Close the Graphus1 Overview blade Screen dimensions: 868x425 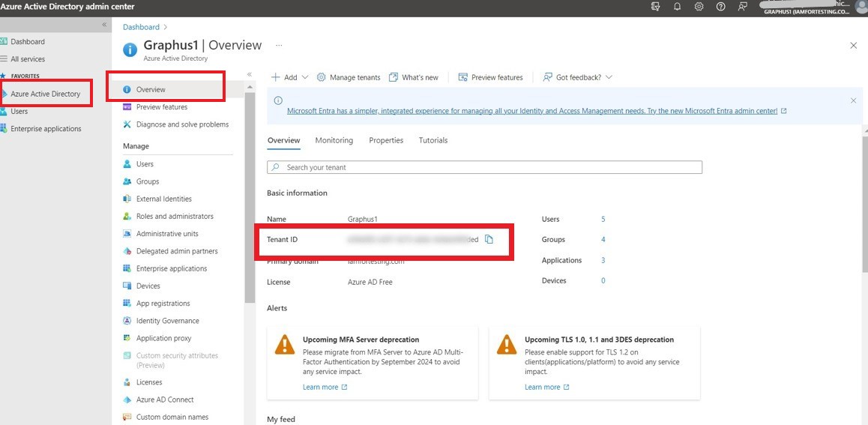(853, 46)
